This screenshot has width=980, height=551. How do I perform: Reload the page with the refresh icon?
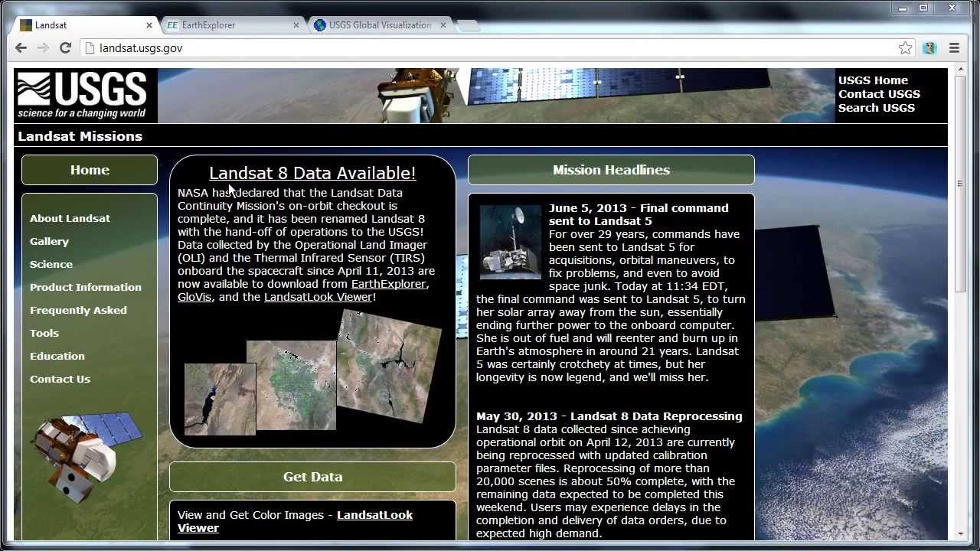click(66, 47)
